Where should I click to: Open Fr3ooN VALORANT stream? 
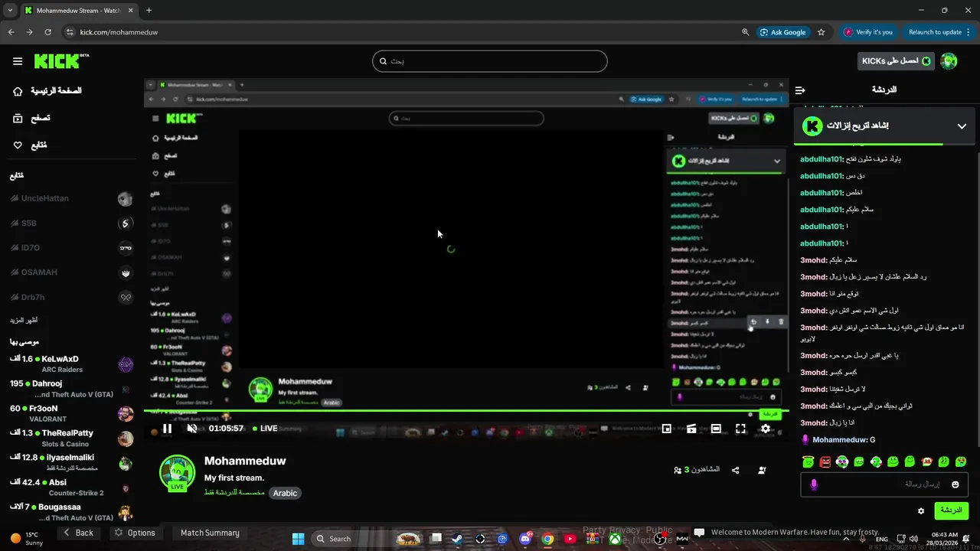[72, 414]
